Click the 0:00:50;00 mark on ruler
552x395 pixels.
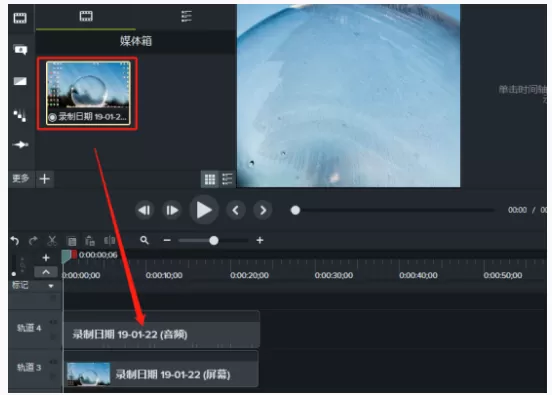click(x=503, y=275)
